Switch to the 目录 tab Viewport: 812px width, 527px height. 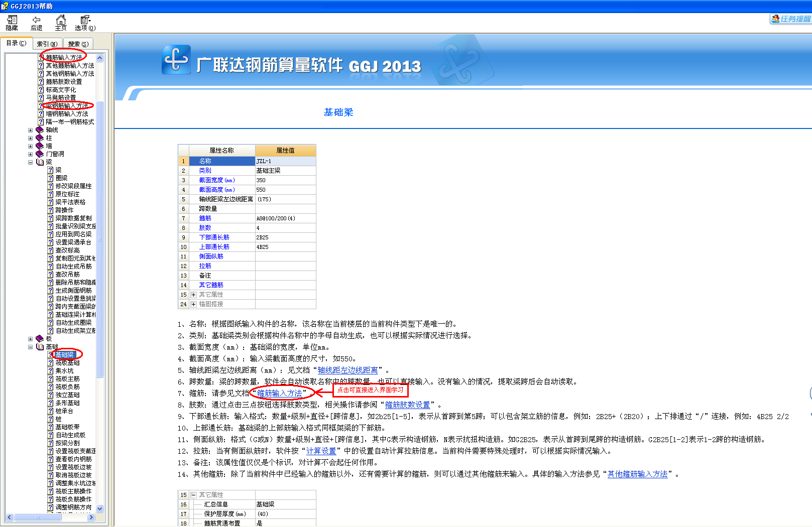(x=16, y=43)
